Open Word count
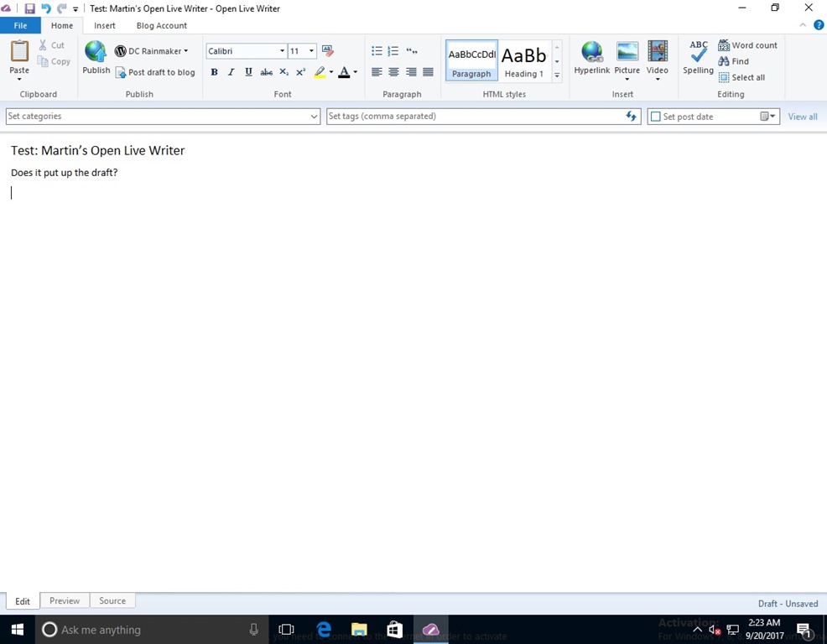 tap(748, 45)
